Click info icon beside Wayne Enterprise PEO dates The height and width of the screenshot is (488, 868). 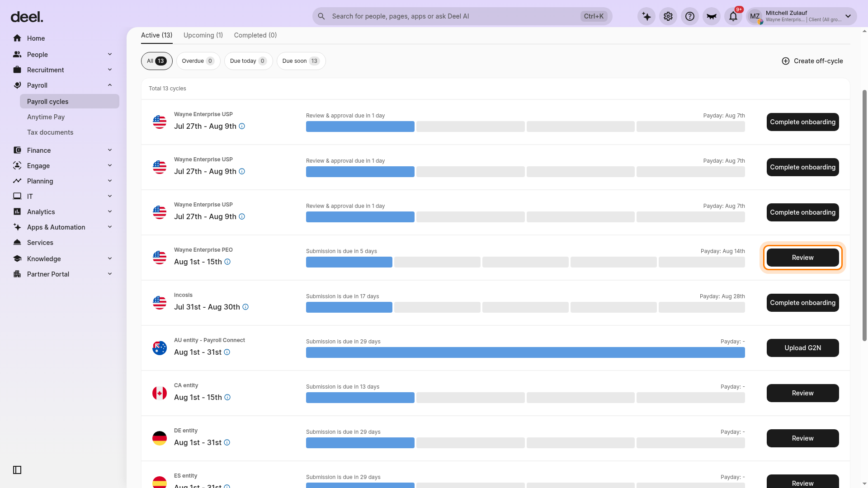tap(227, 262)
